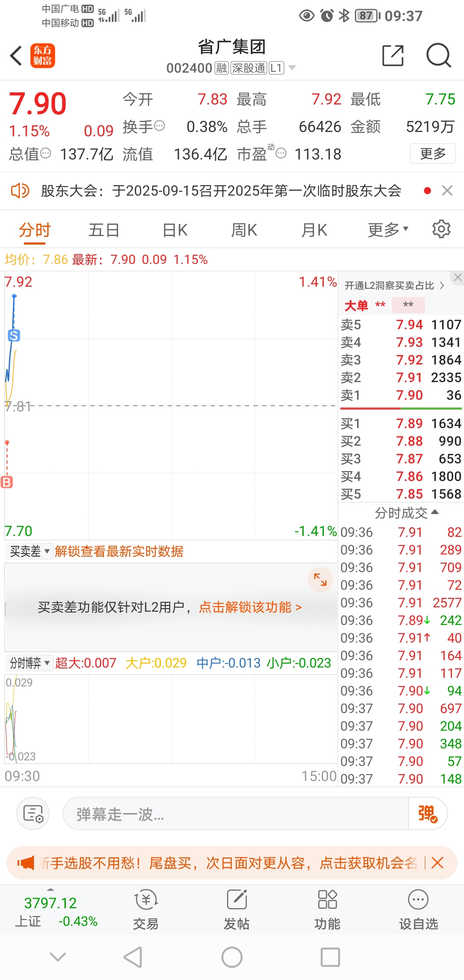The image size is (464, 980).
Task: Tap the B buy marker on chart
Action: tap(7, 482)
